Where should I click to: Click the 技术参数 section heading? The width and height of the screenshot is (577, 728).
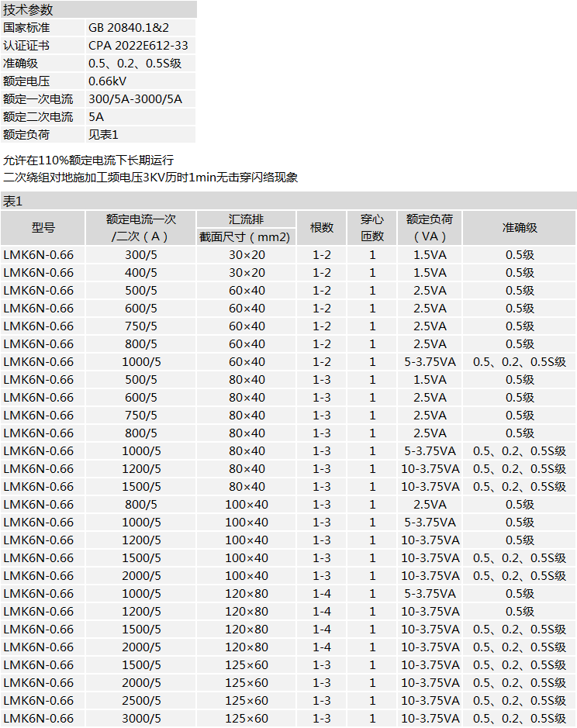point(29,10)
